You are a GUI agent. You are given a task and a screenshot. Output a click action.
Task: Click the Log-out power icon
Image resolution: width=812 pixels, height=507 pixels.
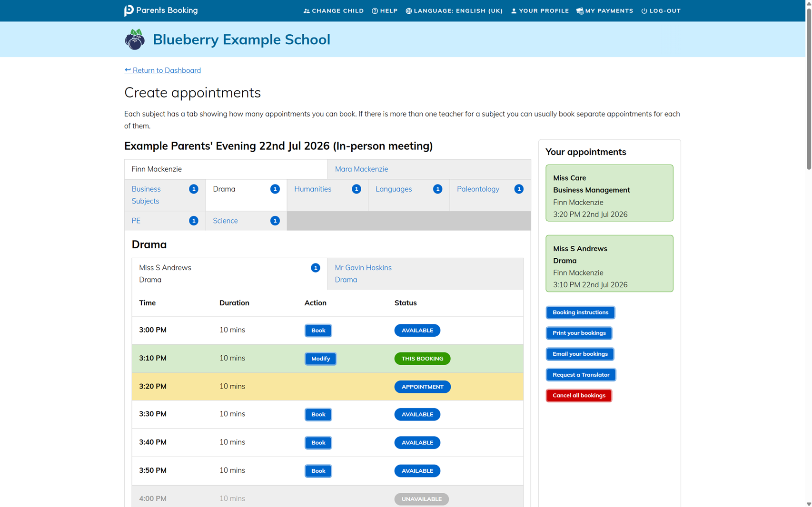(644, 11)
